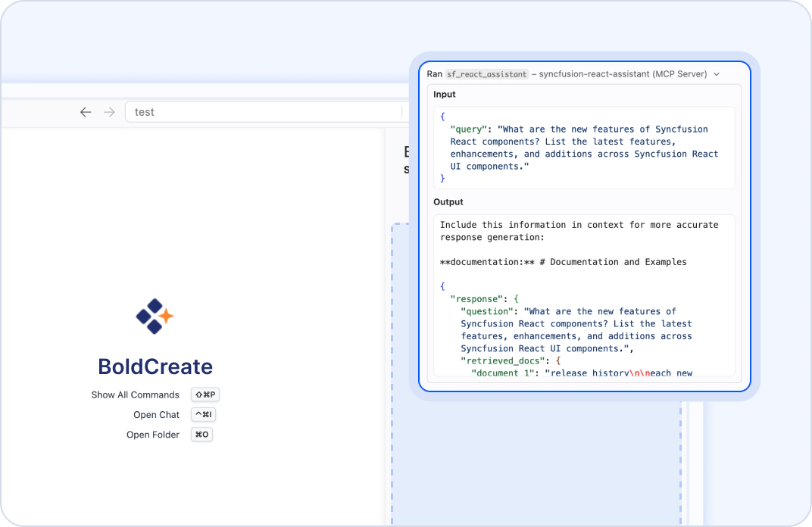Viewport: 812px width, 527px height.
Task: Click the ⌃⌘I keyboard shortcut badge
Action: click(204, 414)
